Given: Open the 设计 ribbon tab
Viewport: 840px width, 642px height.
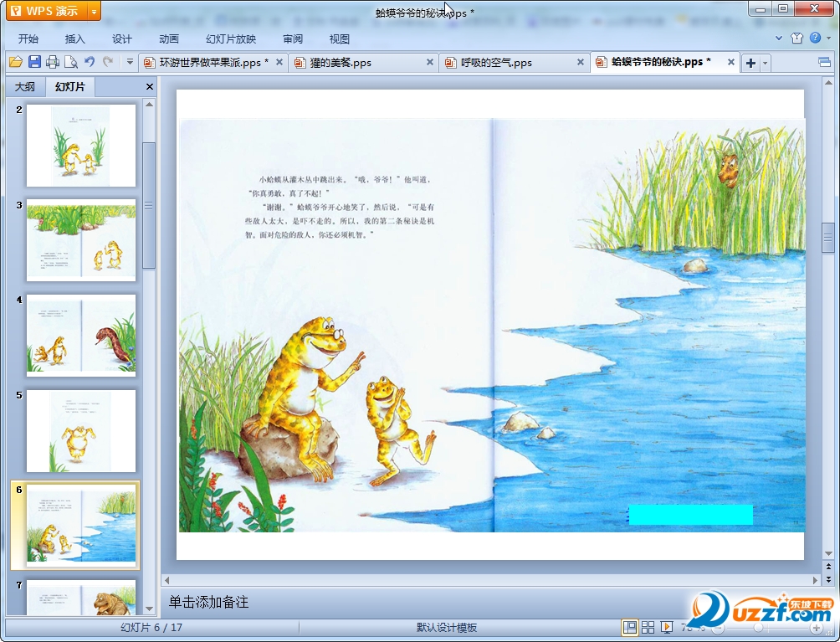Looking at the screenshot, I should pyautogui.click(x=121, y=39).
